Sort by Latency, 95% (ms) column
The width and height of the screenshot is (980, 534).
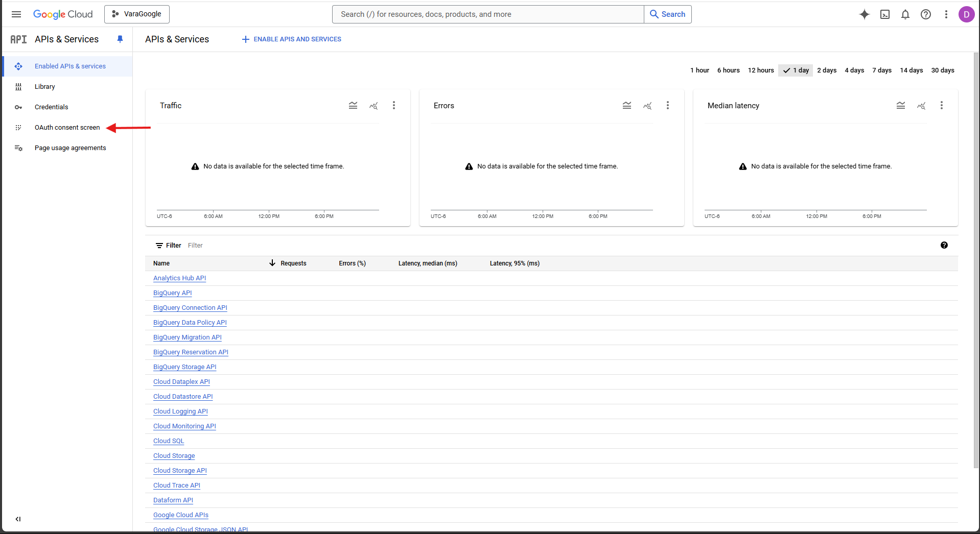click(x=515, y=263)
